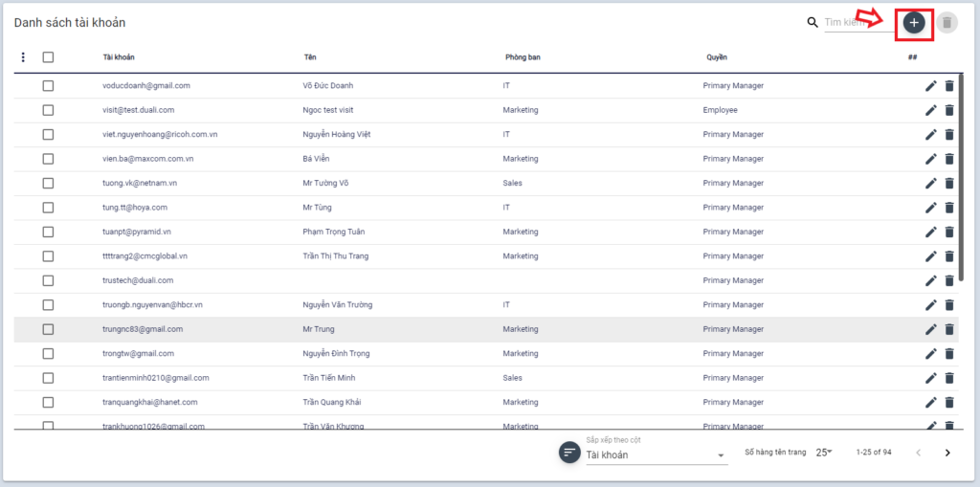The height and width of the screenshot is (487, 980).
Task: Go to the next page arrow
Action: click(947, 453)
